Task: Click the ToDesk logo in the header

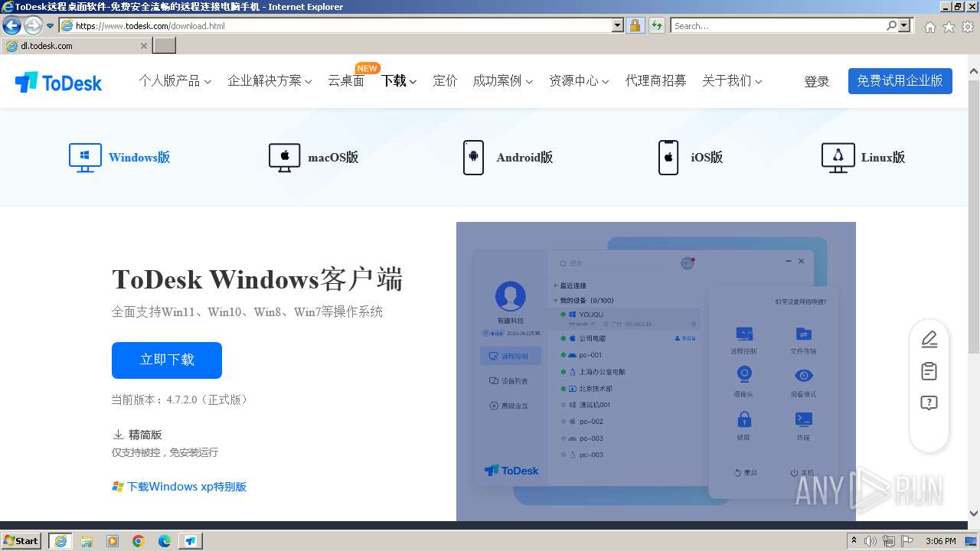Action: tap(58, 82)
